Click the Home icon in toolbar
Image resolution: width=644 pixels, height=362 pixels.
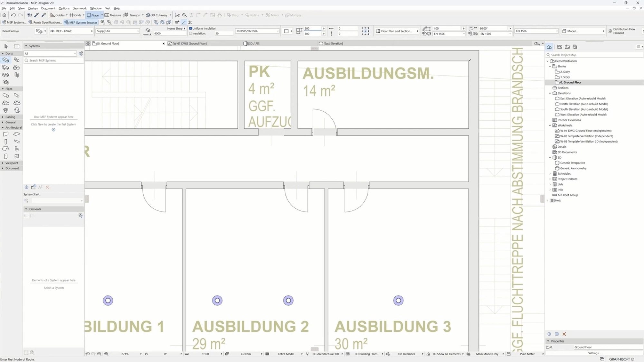[x=4, y=15]
